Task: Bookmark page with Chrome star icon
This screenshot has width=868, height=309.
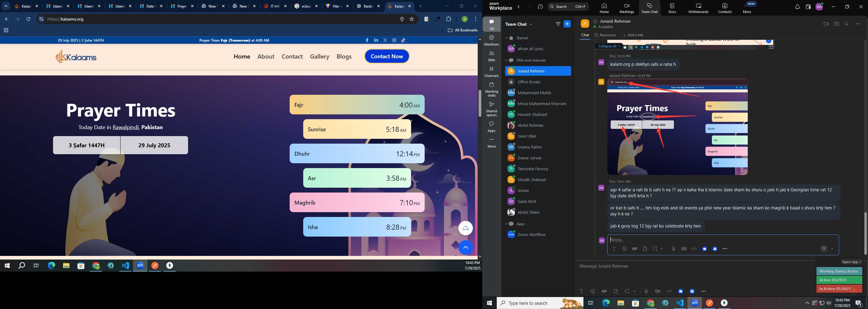Action: click(x=412, y=19)
